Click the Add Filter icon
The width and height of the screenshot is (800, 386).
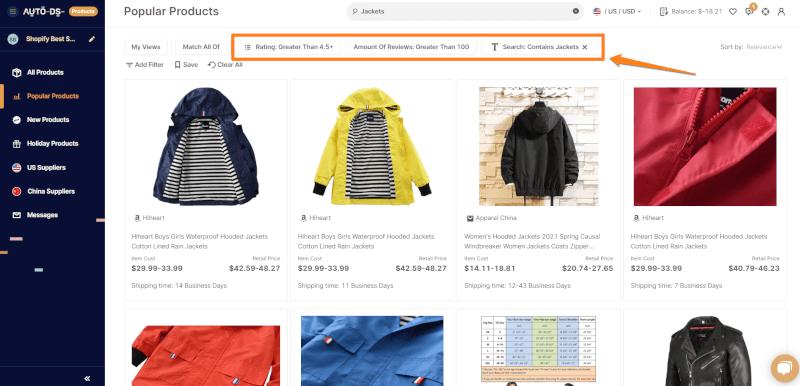click(129, 65)
